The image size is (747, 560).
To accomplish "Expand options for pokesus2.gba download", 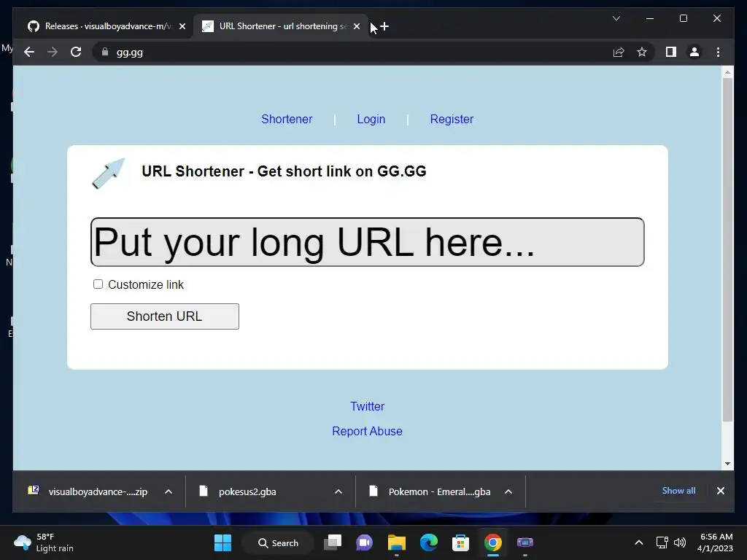I will (338, 491).
